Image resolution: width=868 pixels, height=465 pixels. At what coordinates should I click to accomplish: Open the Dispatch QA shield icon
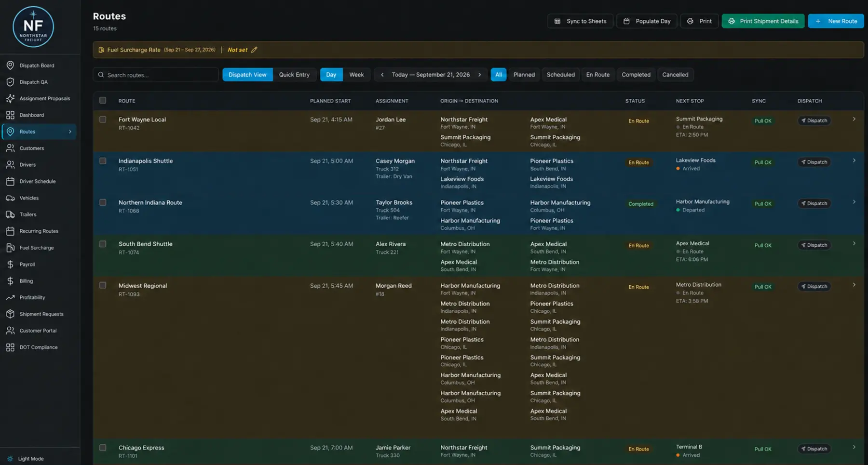[x=10, y=82]
